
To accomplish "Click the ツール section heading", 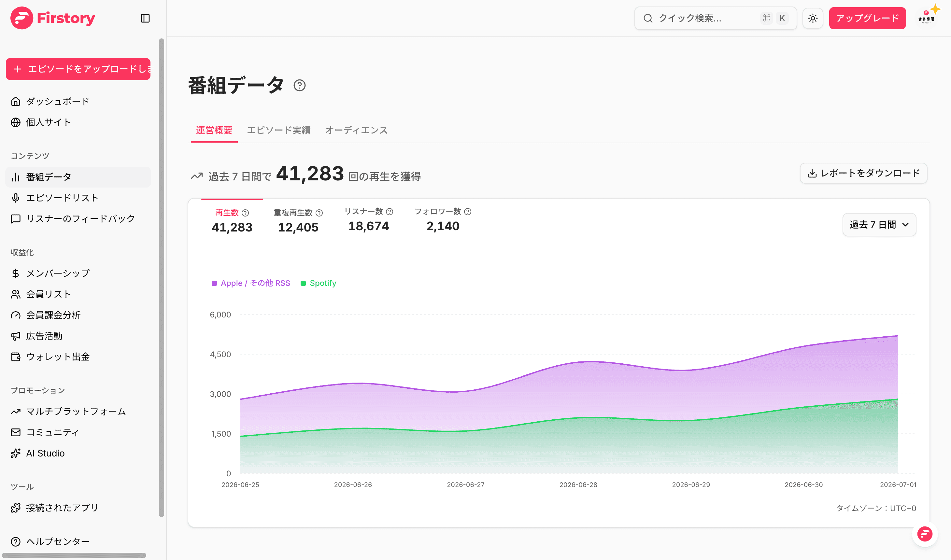I will pyautogui.click(x=22, y=487).
